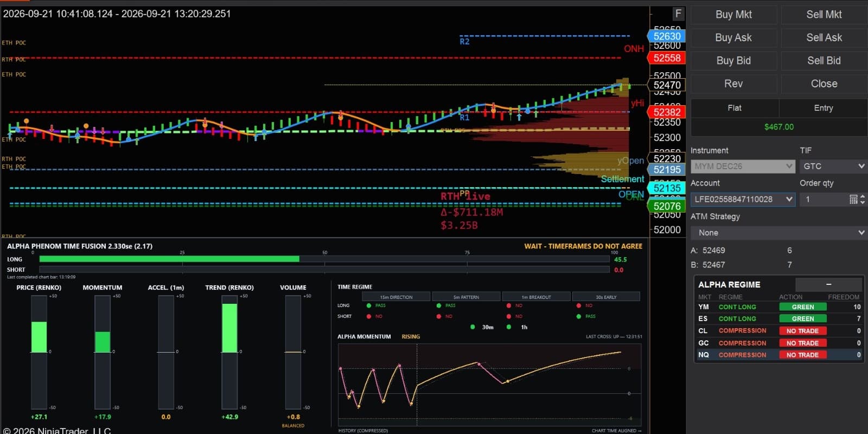Click the green 52076 price marker
The height and width of the screenshot is (434, 868).
[x=667, y=206]
